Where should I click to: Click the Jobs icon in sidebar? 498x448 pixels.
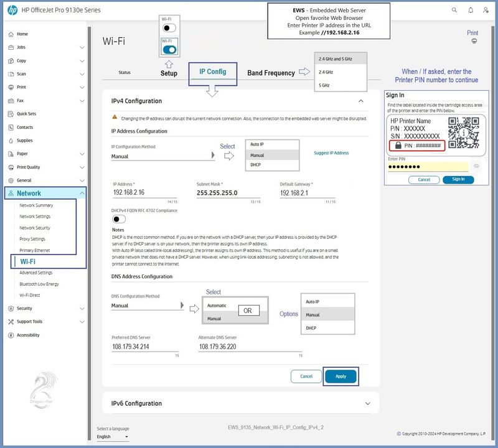coord(11,47)
